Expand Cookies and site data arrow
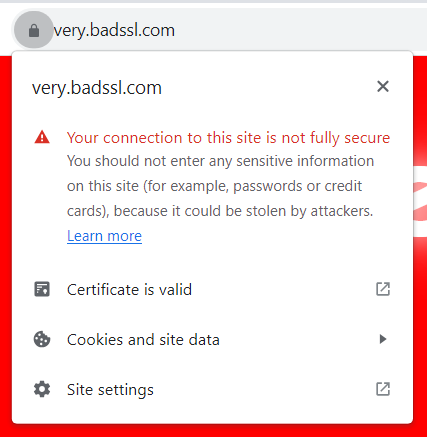The image size is (427, 437). 383,339
